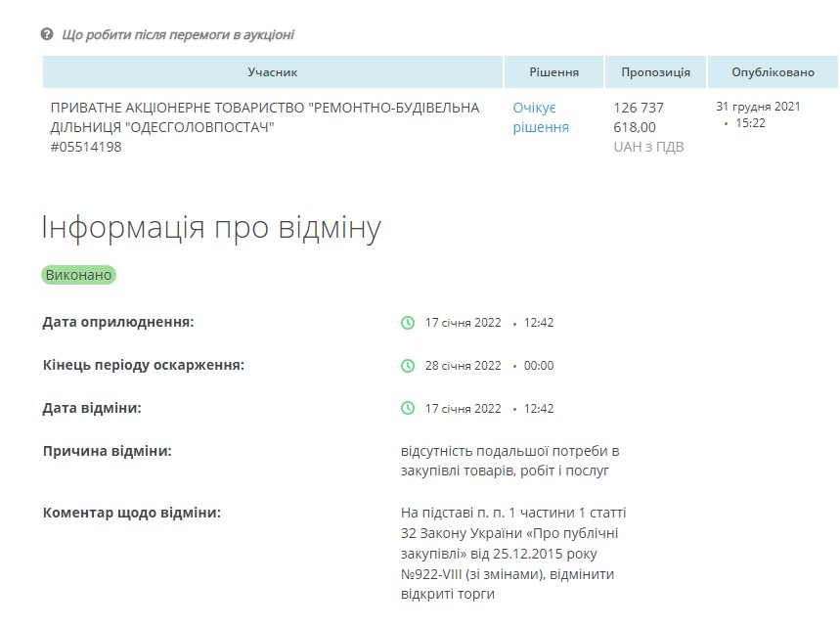840x628 pixels.
Task: Open 'Що робити після перемоги в аукціоні' link
Action: [x=177, y=34]
